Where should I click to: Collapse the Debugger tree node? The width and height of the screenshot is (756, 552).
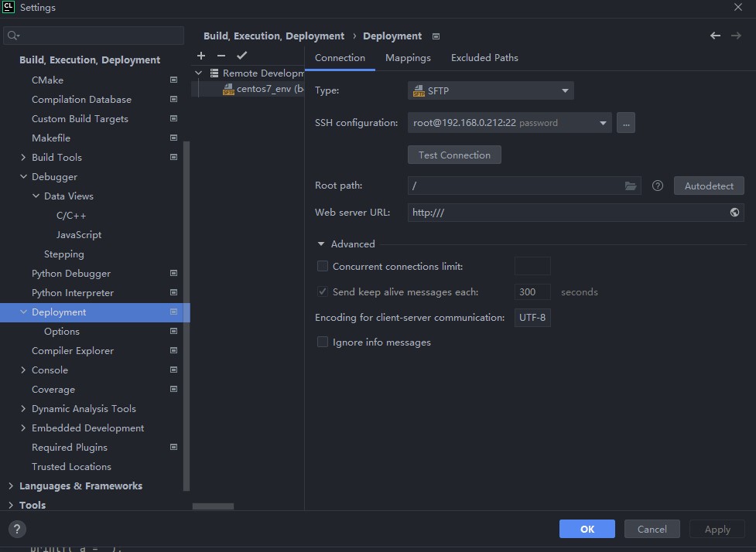click(23, 177)
